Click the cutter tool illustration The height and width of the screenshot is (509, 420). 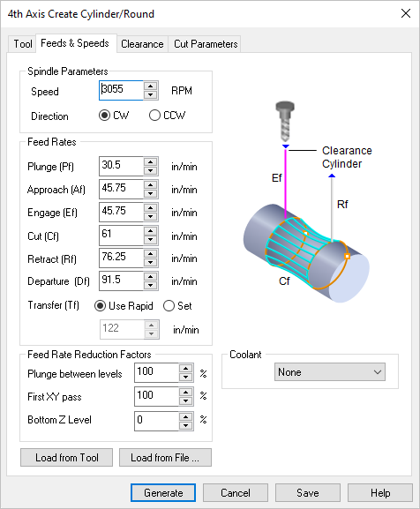click(x=285, y=122)
